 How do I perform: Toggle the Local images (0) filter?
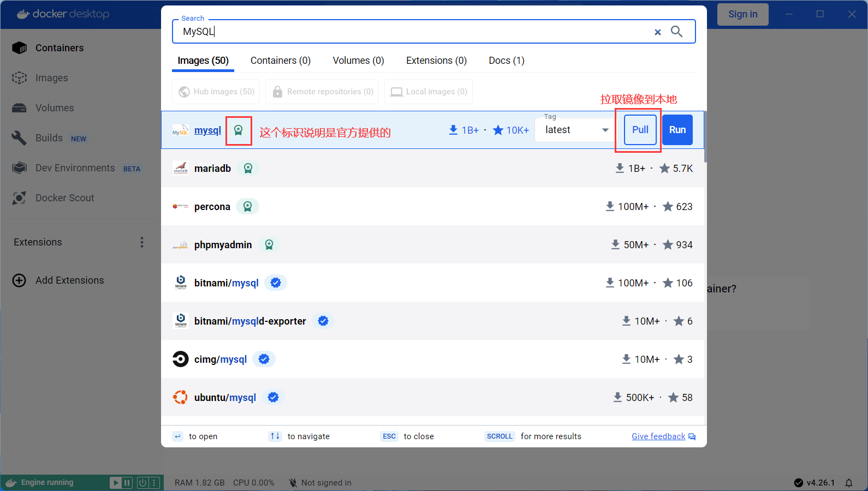click(x=429, y=92)
